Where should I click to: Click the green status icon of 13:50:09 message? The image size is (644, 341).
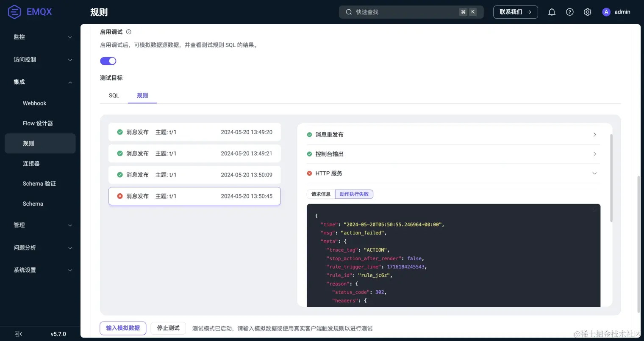120,175
